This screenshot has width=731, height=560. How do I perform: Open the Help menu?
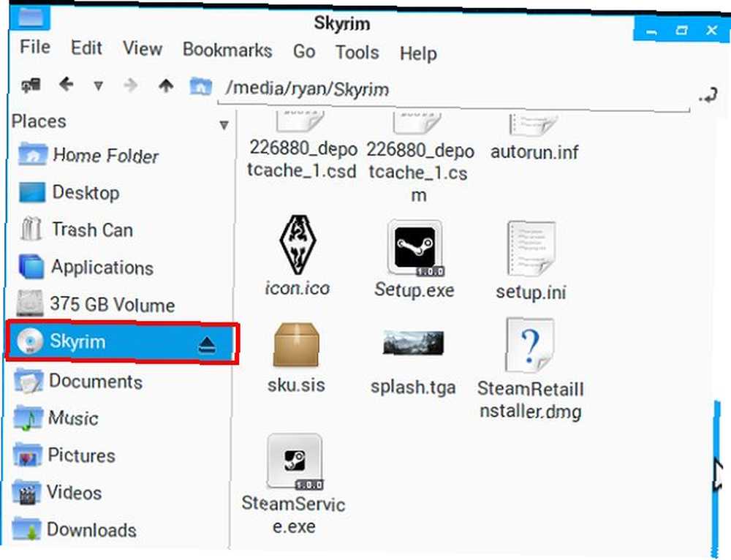tap(418, 53)
